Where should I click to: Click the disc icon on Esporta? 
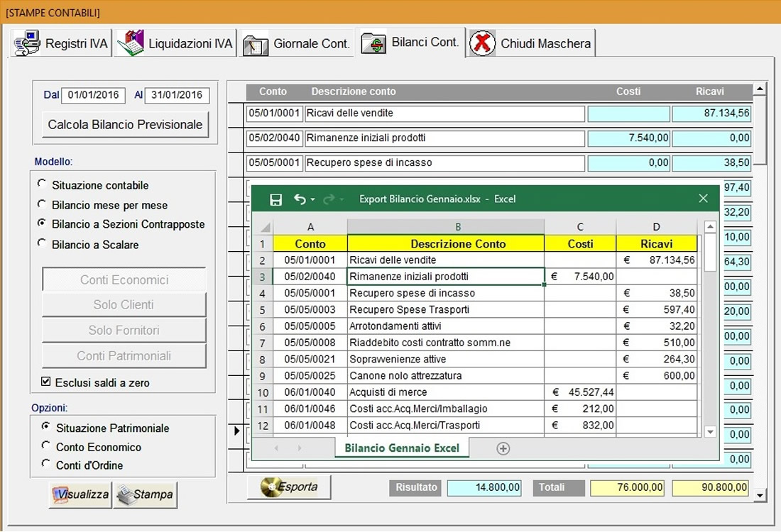click(x=271, y=487)
